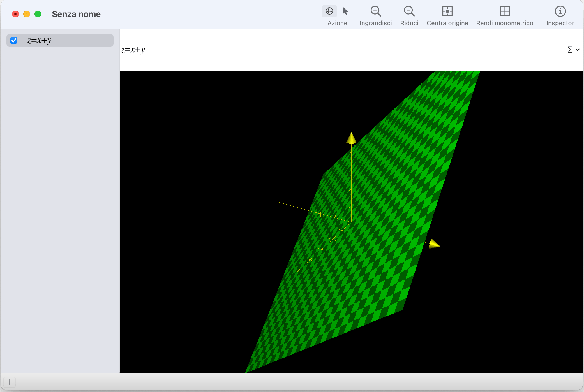Click the Centra origine icon

click(447, 11)
